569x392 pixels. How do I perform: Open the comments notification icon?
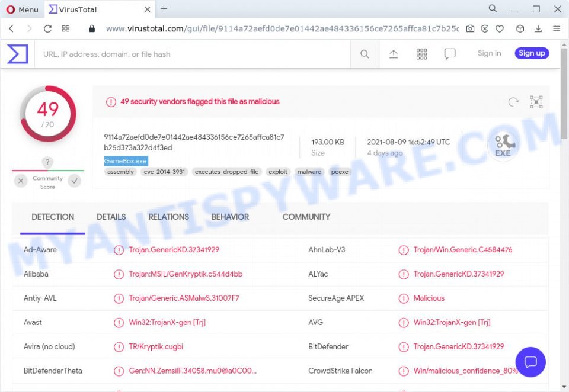(450, 54)
